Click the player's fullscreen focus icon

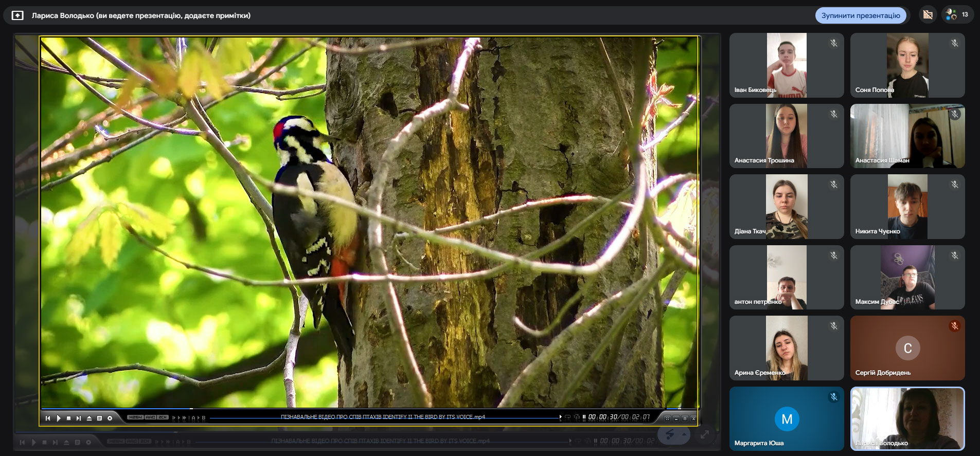click(667, 418)
